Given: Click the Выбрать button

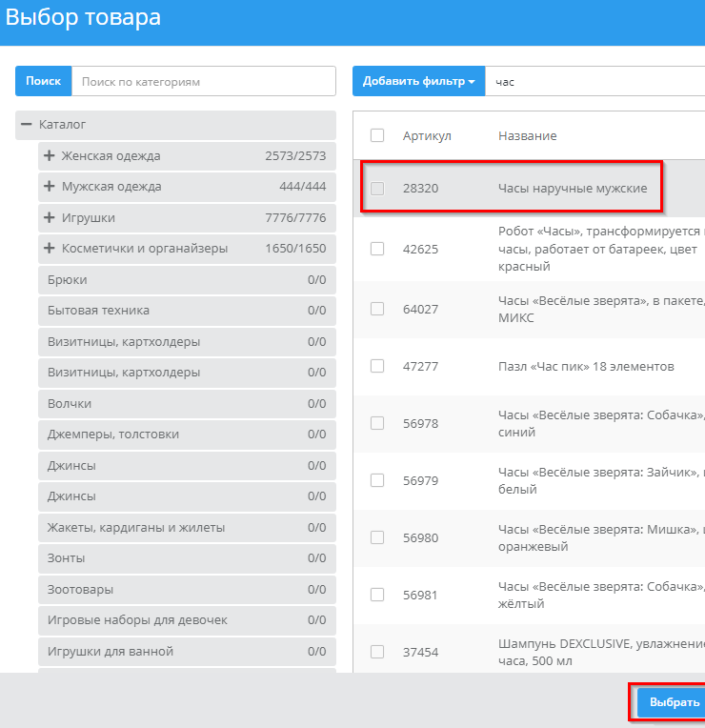Looking at the screenshot, I should pos(674,702).
